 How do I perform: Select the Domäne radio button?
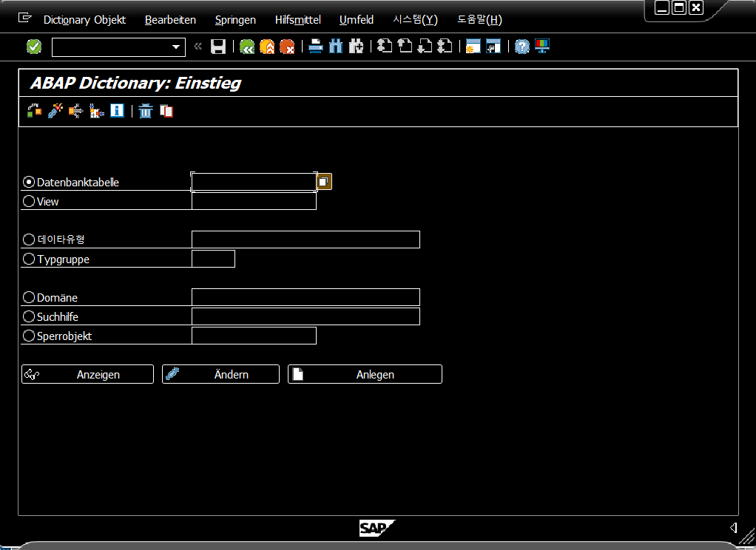coord(29,297)
